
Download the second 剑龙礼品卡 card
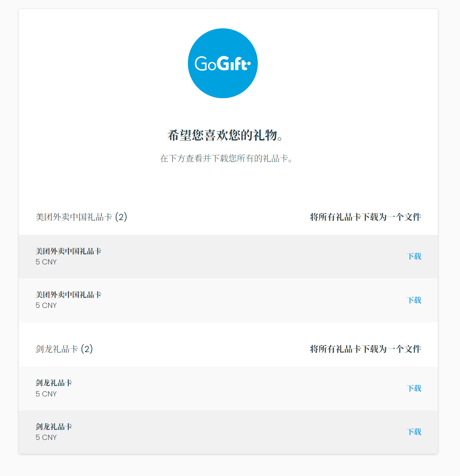point(414,432)
